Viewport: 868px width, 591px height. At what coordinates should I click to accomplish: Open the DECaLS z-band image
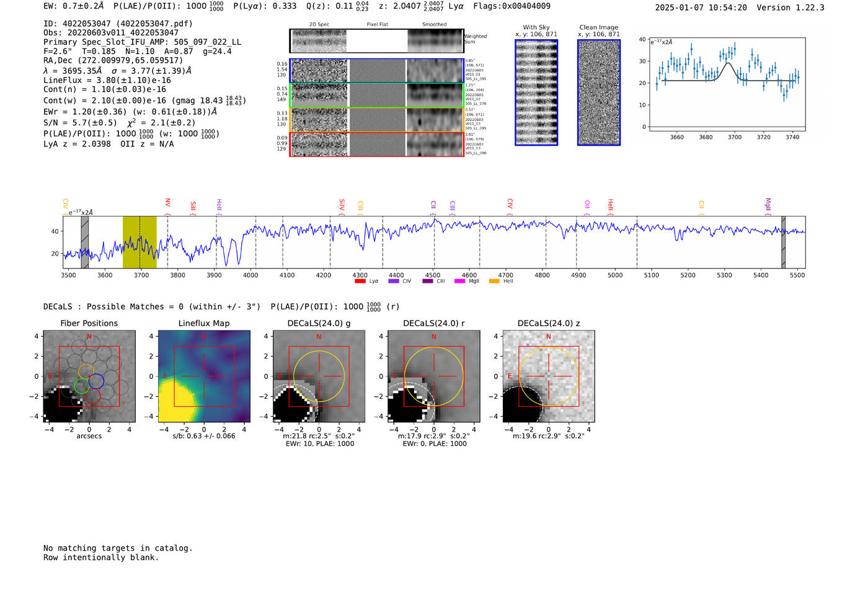(549, 376)
